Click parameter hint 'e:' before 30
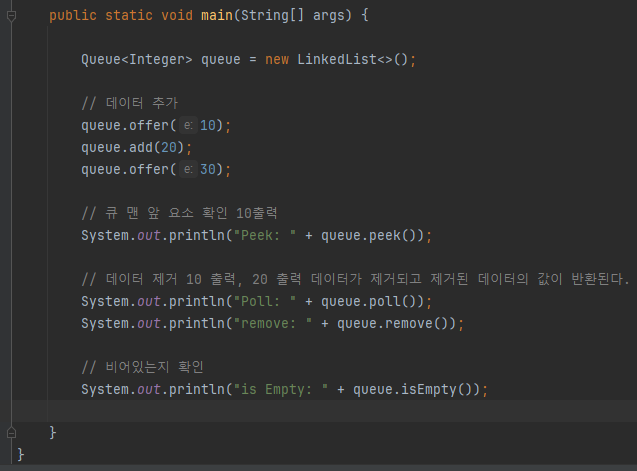Image resolution: width=637 pixels, height=471 pixels. (x=188, y=169)
